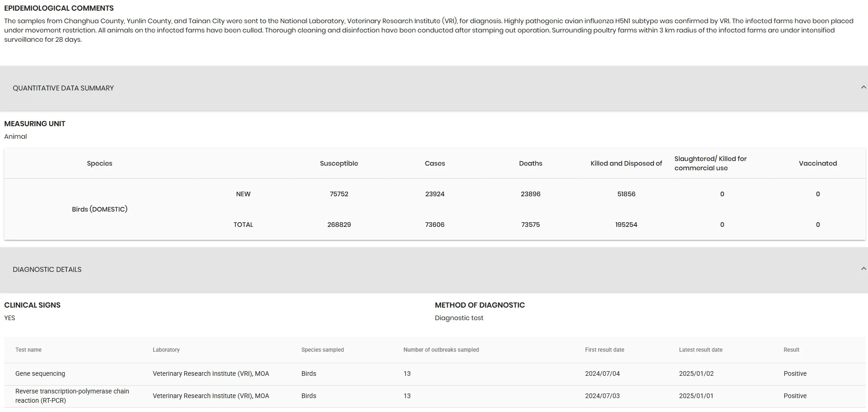868x412 pixels.
Task: Select the Latest result date header
Action: [x=701, y=350]
